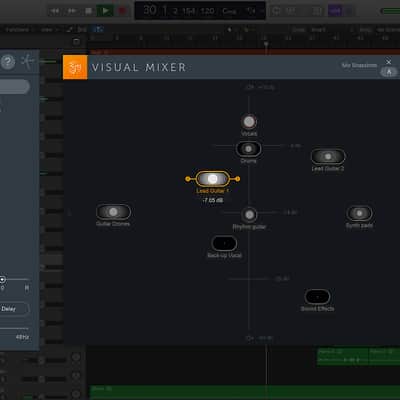Click the playhead marker on the ruler
Screen dimensions: 400x400
(x=266, y=44)
